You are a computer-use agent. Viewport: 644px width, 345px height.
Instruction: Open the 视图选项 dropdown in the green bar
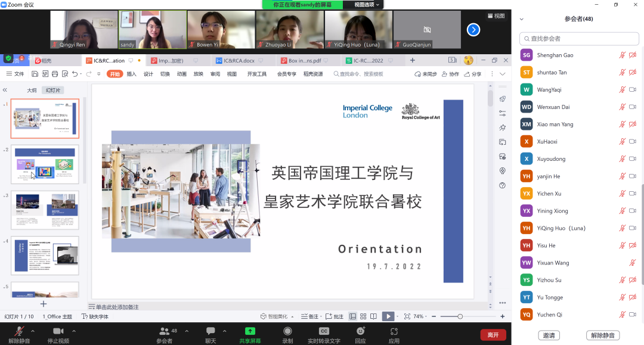pyautogui.click(x=365, y=4)
